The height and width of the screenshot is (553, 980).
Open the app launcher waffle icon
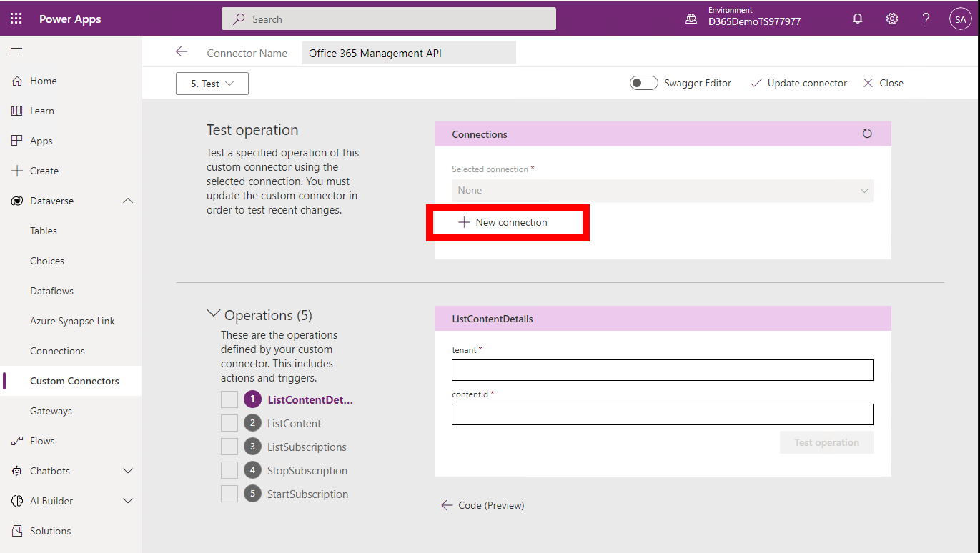pos(16,18)
